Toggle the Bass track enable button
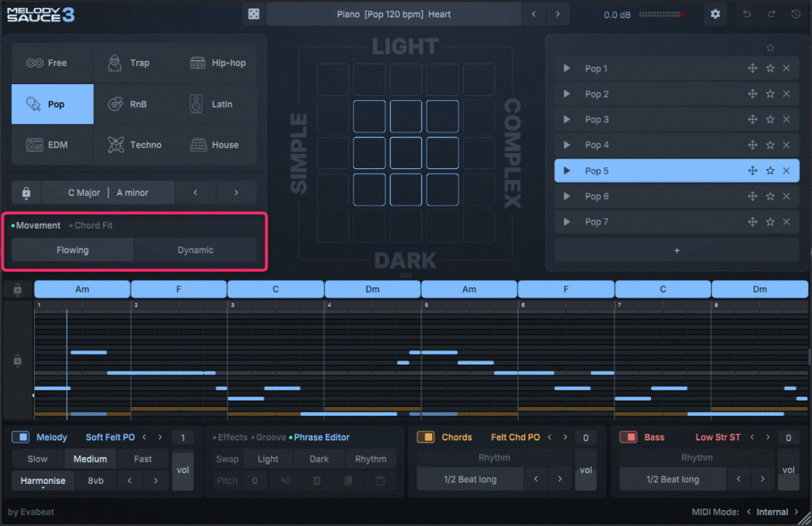This screenshot has height=526, width=812. point(628,437)
